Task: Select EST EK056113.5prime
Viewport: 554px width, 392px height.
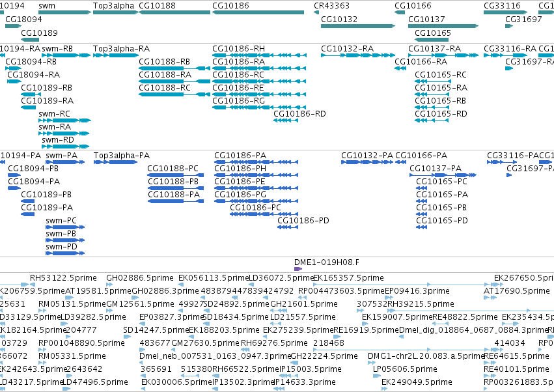Action: (181, 285)
